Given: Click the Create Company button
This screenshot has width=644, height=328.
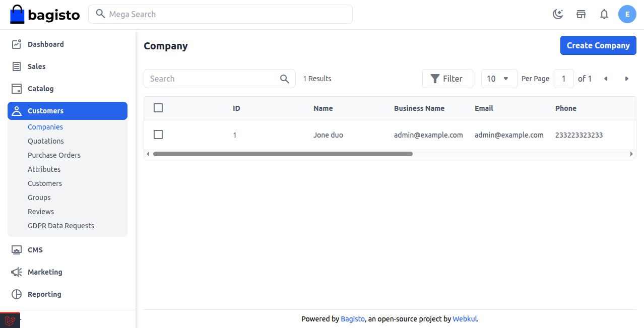Looking at the screenshot, I should (598, 45).
